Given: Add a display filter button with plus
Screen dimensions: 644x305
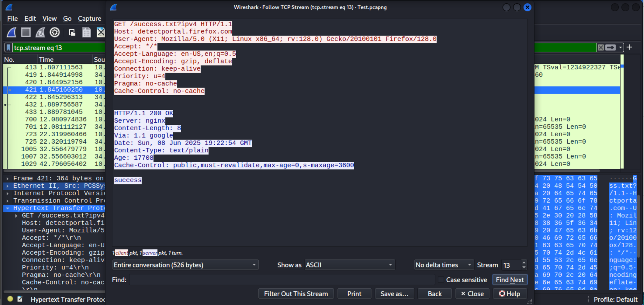Looking at the screenshot, I should click(x=629, y=47).
